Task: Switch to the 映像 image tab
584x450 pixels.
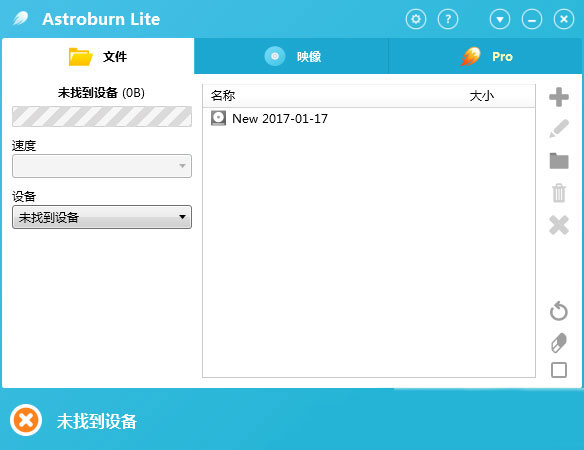Action: pyautogui.click(x=291, y=56)
